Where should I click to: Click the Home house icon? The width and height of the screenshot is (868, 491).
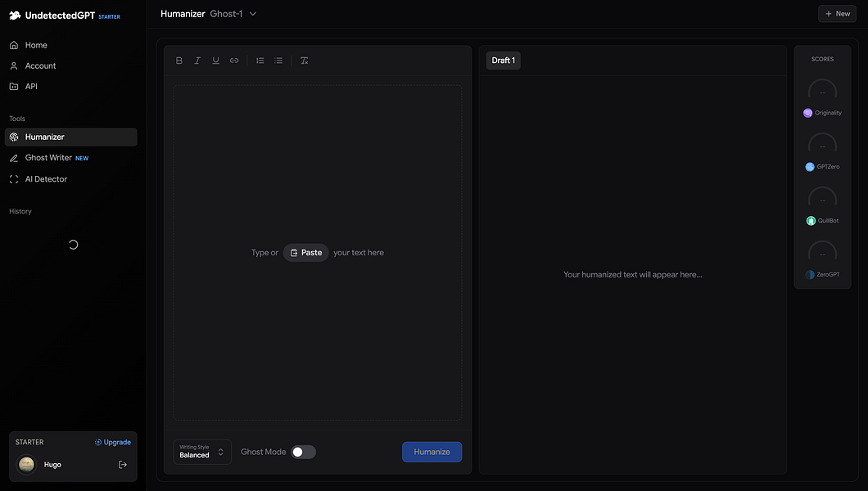point(14,45)
